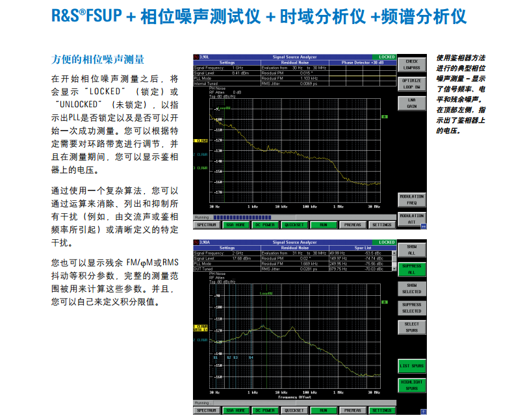
Task: Click spur marker S4 in lower graph
Action: (251, 358)
